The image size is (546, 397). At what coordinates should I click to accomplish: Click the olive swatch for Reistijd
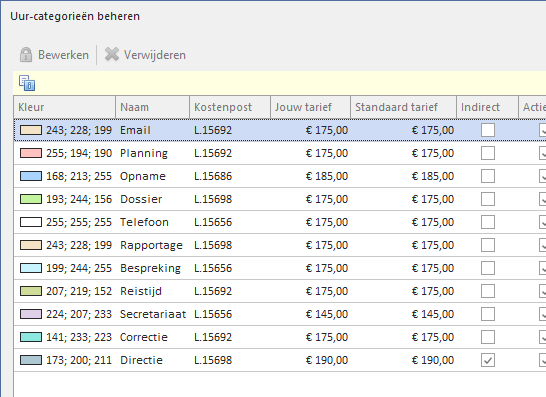(31, 291)
